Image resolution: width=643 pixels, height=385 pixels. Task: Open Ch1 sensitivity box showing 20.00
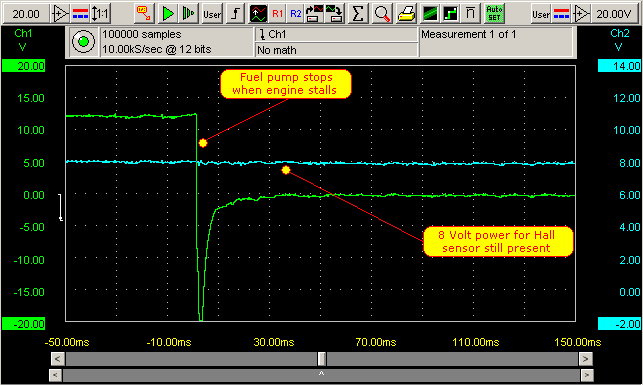pos(26,14)
